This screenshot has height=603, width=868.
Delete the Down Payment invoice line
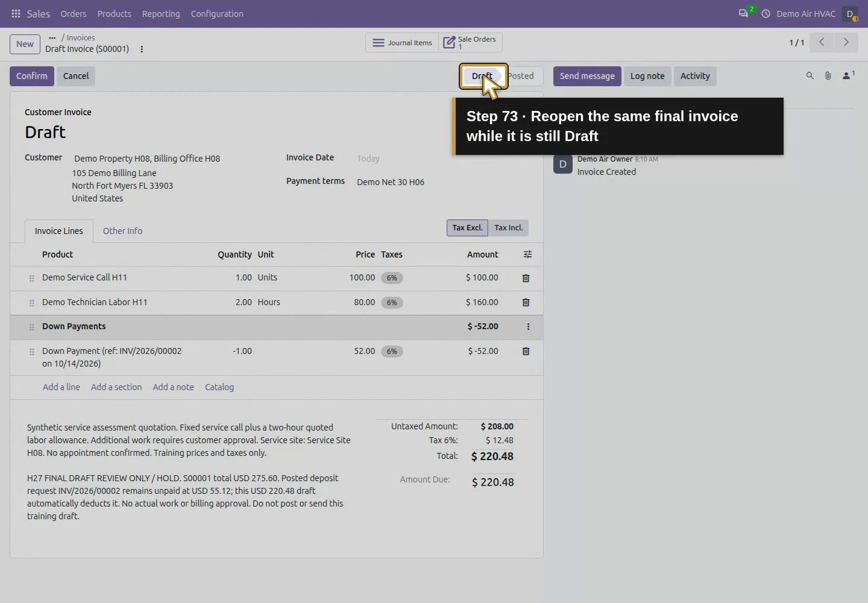tap(526, 351)
